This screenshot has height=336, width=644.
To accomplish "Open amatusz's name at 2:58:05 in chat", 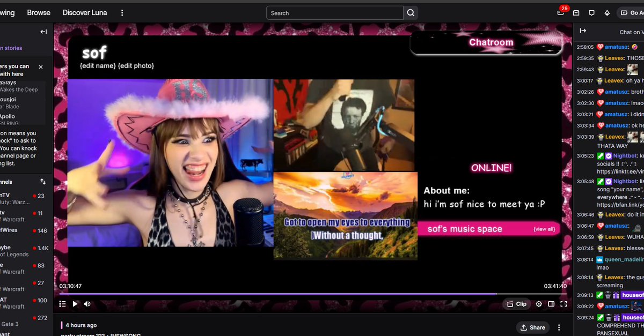I will click(x=617, y=47).
